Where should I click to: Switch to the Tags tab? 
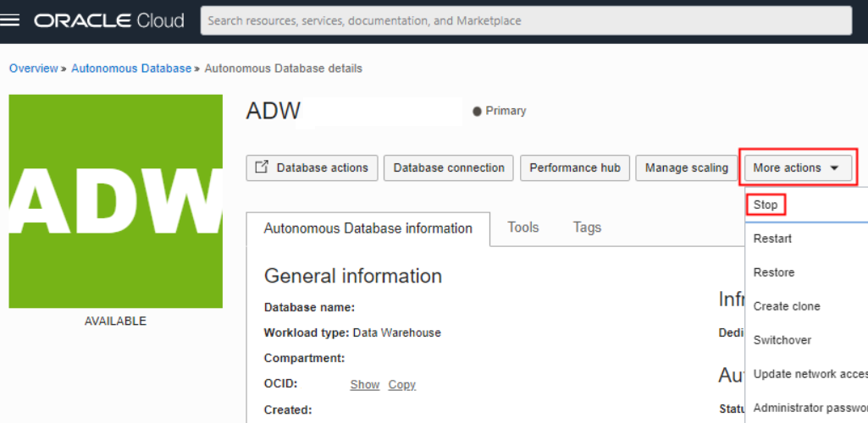pos(587,227)
